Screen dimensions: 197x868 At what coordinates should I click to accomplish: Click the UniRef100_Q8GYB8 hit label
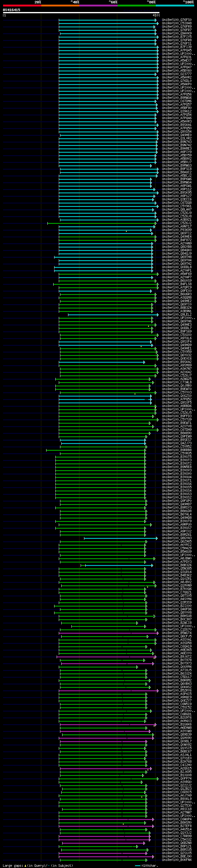coord(177,247)
